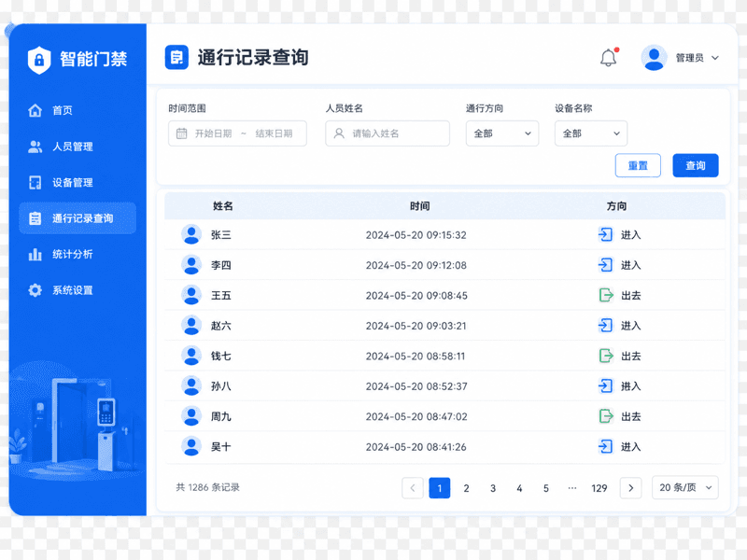
Task: Click 孙八's avatar icon
Action: point(191,386)
